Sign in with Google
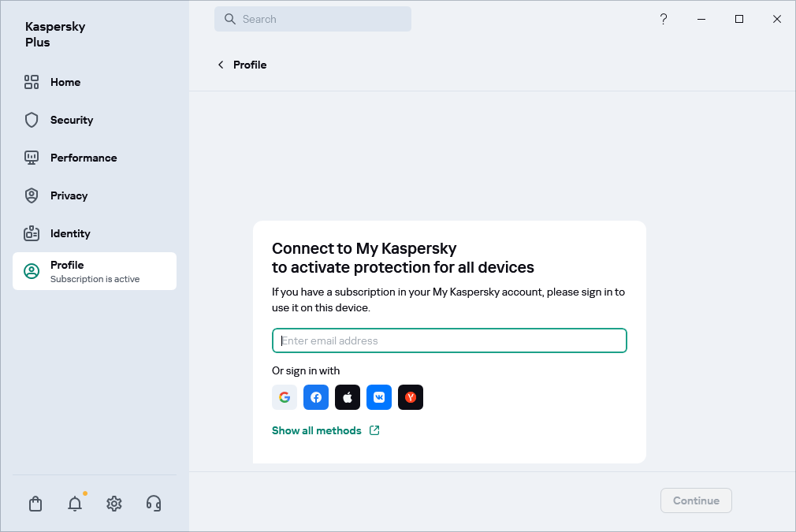Image resolution: width=796 pixels, height=532 pixels. (x=285, y=397)
